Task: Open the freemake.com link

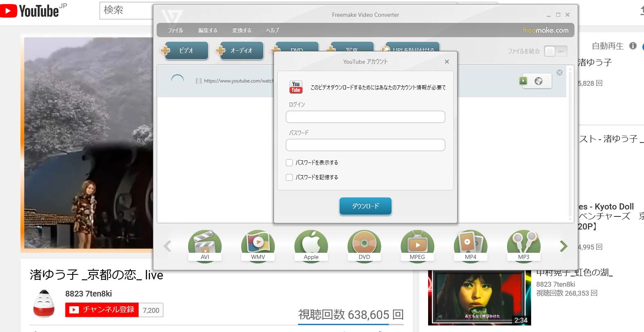Action: click(x=545, y=30)
